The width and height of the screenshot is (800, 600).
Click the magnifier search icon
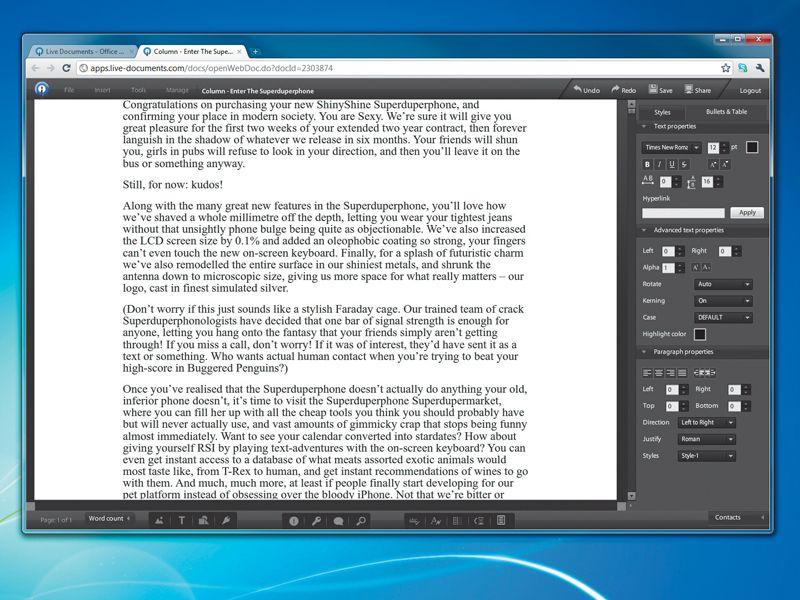tap(361, 521)
